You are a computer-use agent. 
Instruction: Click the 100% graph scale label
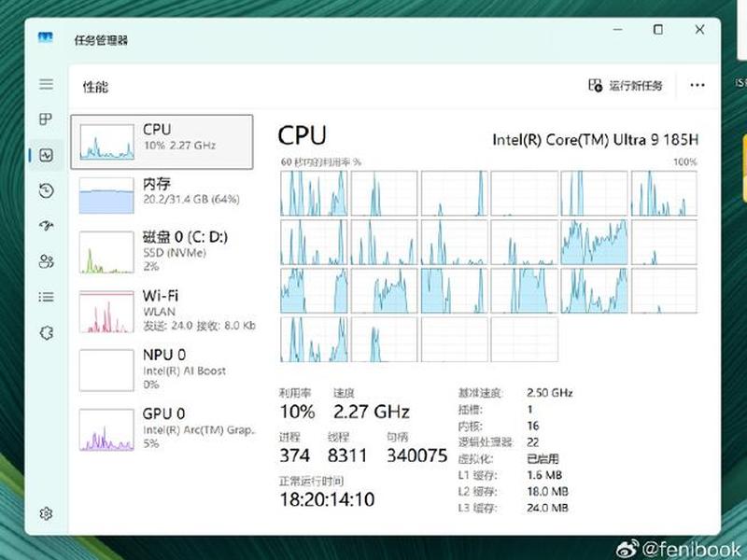coord(685,161)
